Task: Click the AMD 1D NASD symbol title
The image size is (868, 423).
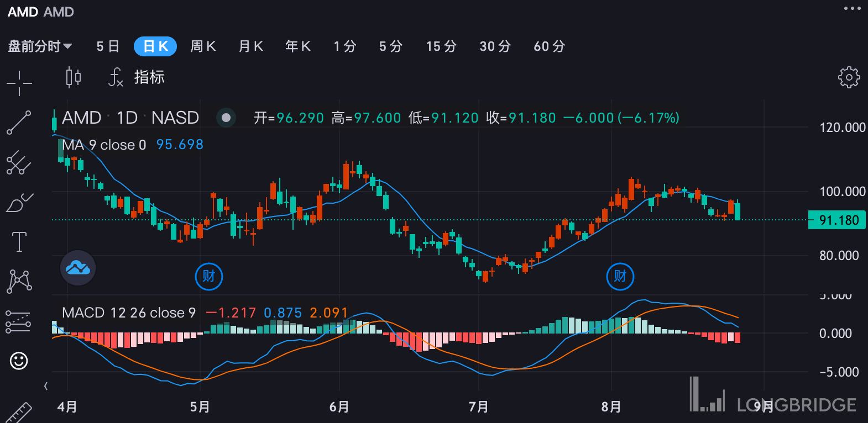Action: click(130, 118)
